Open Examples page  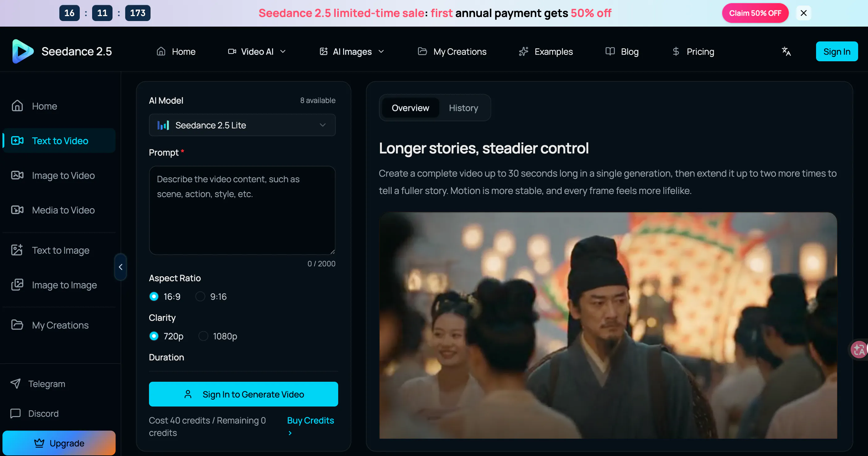point(546,51)
